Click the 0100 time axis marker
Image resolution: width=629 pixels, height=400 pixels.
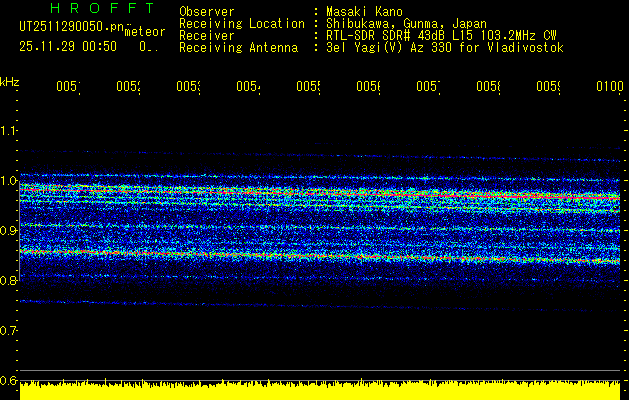[x=610, y=86]
